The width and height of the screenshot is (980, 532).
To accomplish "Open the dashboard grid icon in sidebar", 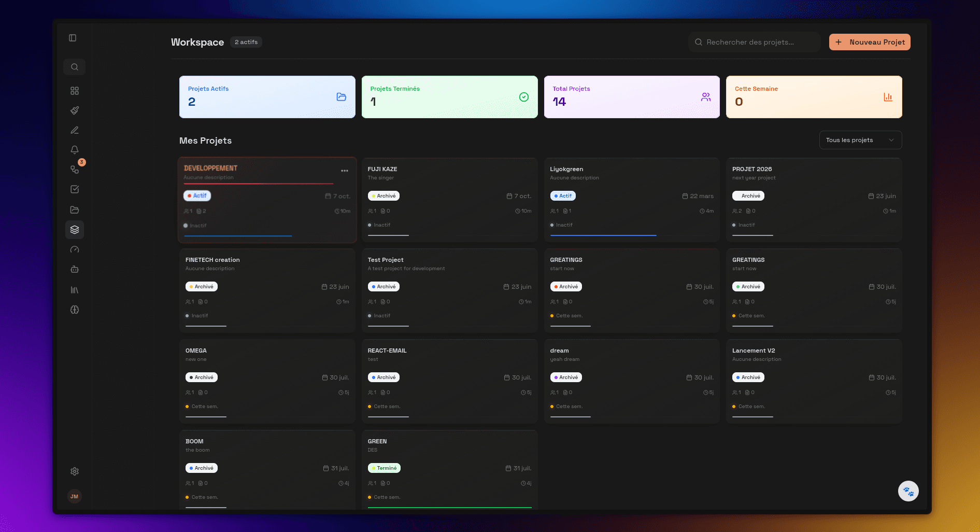I will click(x=75, y=91).
